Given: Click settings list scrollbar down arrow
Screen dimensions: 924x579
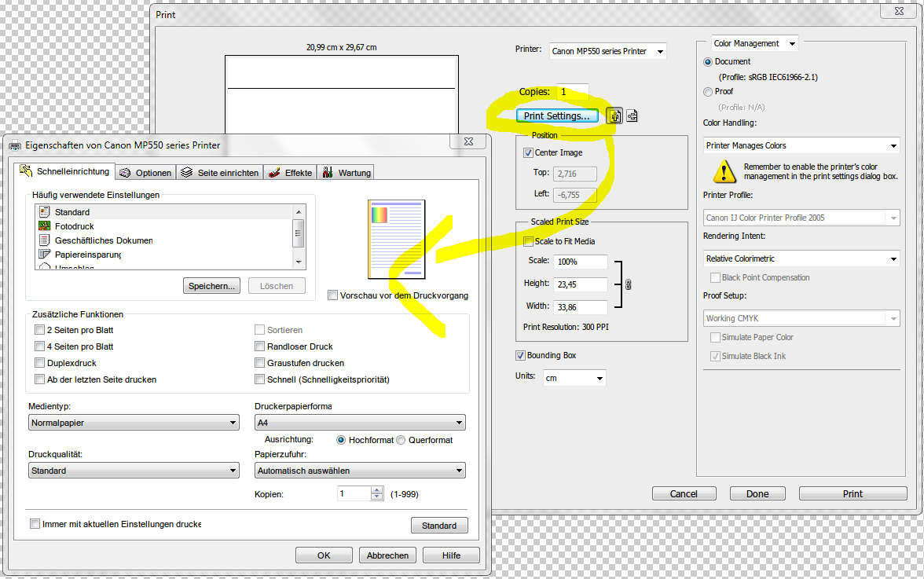Looking at the screenshot, I should 299,262.
